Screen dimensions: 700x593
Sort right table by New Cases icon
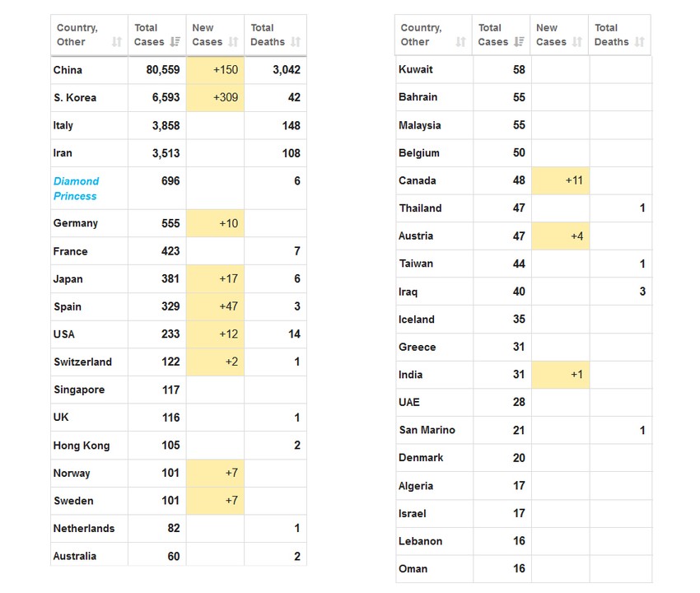click(x=577, y=42)
